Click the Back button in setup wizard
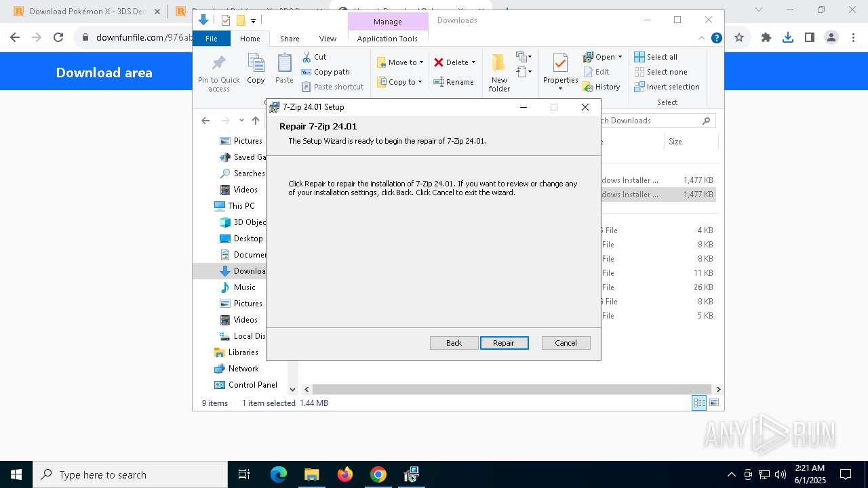 (454, 343)
